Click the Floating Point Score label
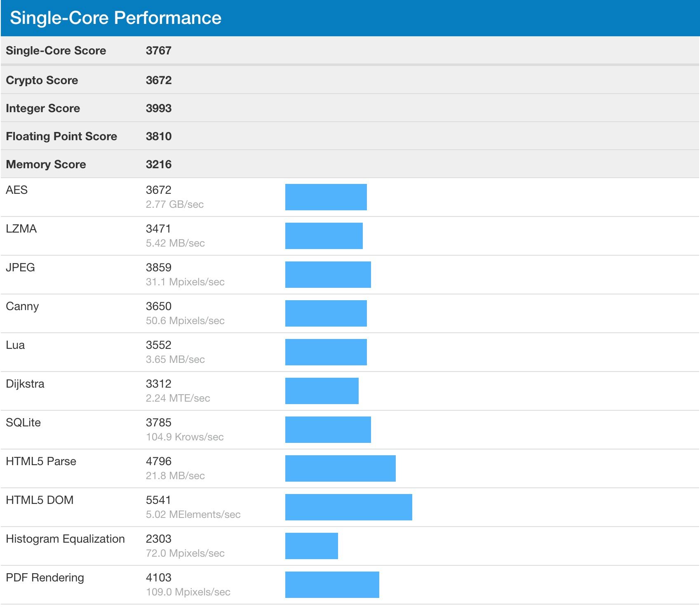 point(61,136)
